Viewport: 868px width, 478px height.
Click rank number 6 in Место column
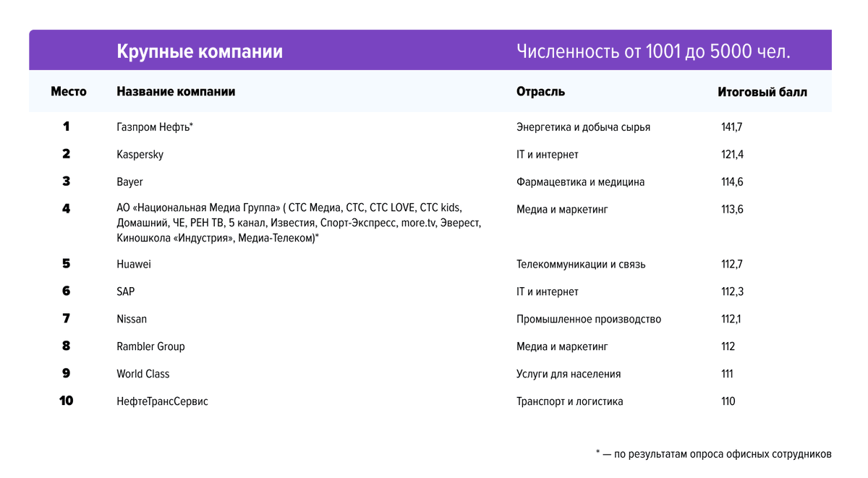pos(67,291)
